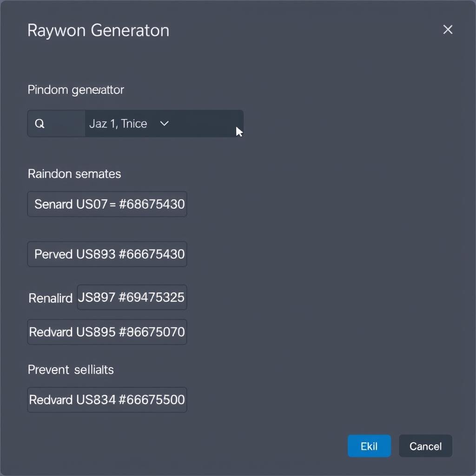Click inside the search input box
The image size is (476, 476).
[x=60, y=123]
